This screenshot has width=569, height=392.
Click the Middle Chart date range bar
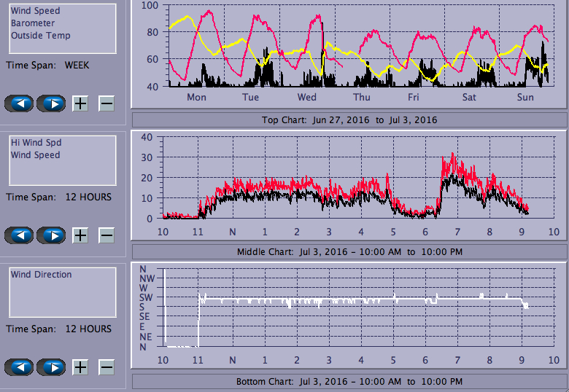(x=349, y=252)
